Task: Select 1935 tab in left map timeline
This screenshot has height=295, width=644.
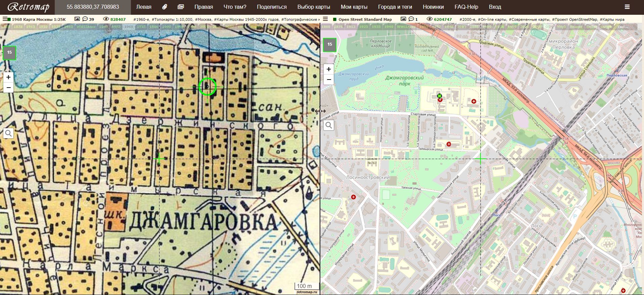Action: pyautogui.click(x=56, y=27)
